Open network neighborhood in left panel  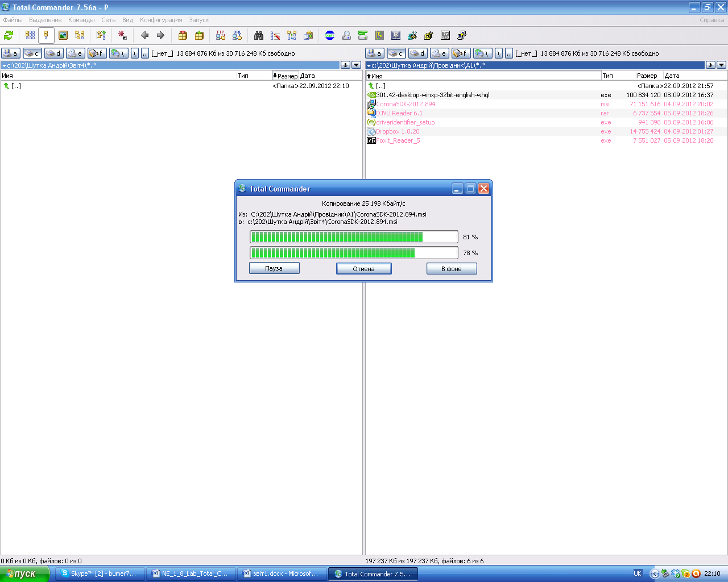(x=118, y=53)
